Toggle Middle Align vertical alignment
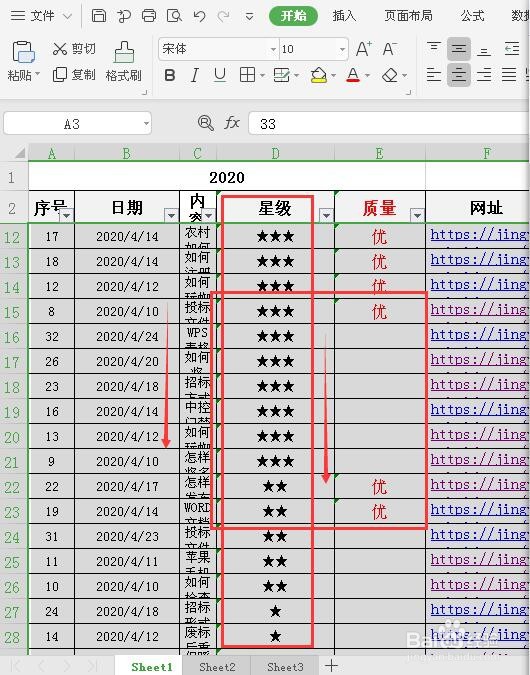Screen dimensions: 530x675 pos(459,49)
